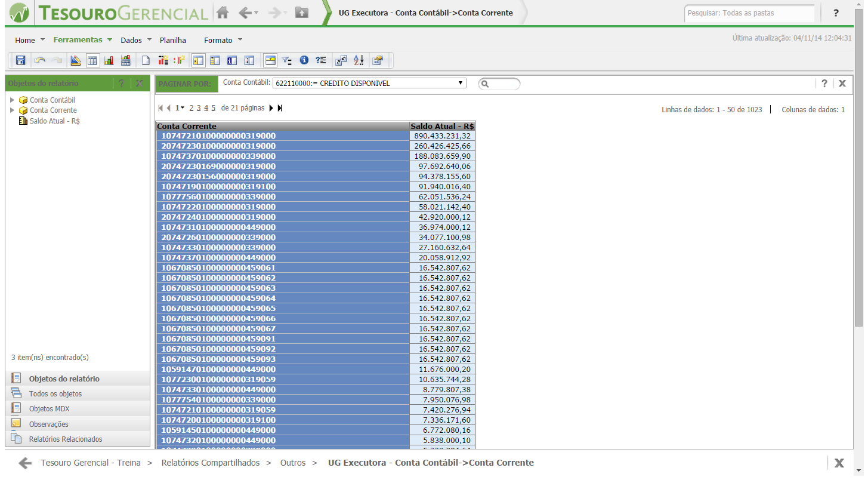Open the Dados menu
The height and width of the screenshot is (480, 868).
click(131, 40)
